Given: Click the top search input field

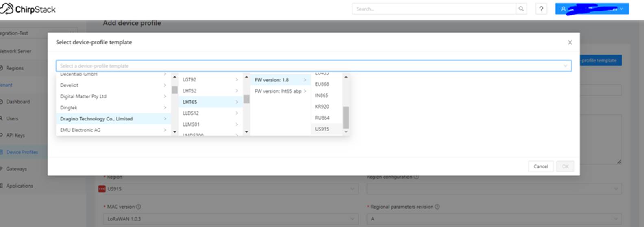Looking at the screenshot, I should [x=434, y=9].
